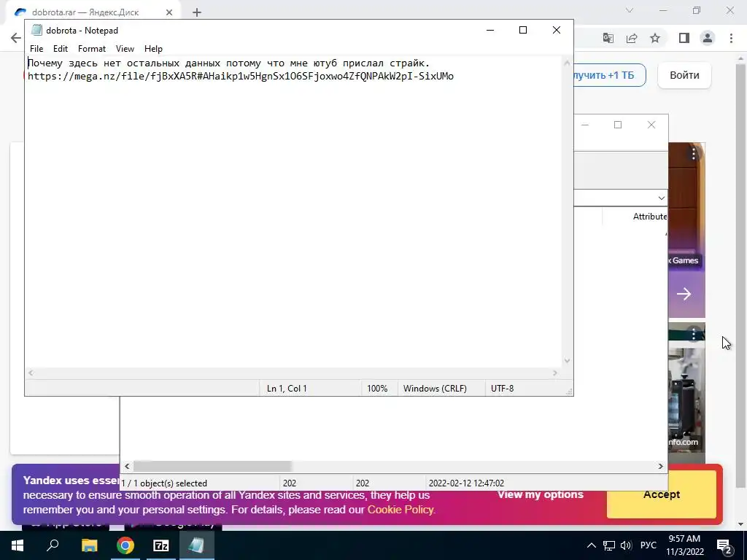Click the volume speaker tray icon
This screenshot has width=747, height=560.
[x=625, y=545]
